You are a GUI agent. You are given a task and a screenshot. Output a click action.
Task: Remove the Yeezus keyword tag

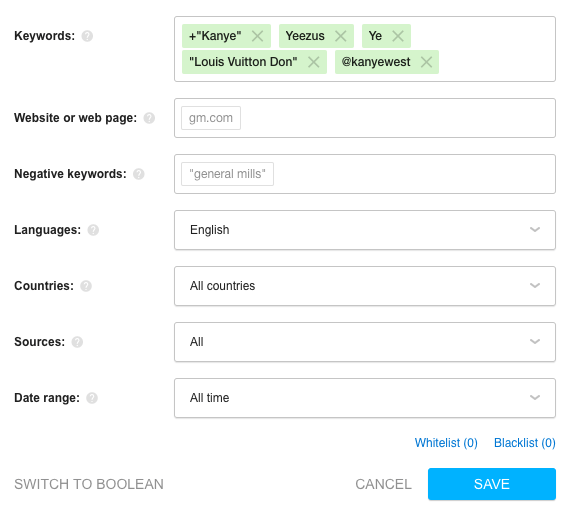pyautogui.click(x=340, y=36)
